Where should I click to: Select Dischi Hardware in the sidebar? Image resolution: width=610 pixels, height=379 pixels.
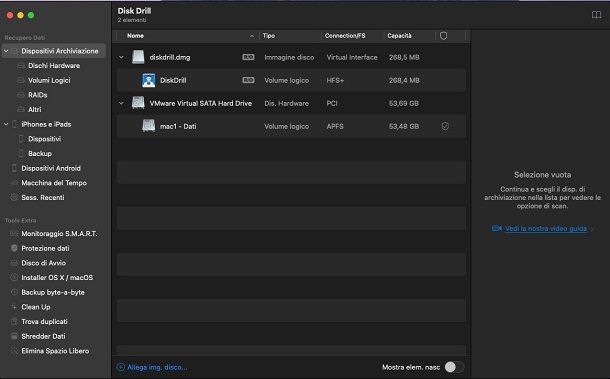(x=54, y=66)
